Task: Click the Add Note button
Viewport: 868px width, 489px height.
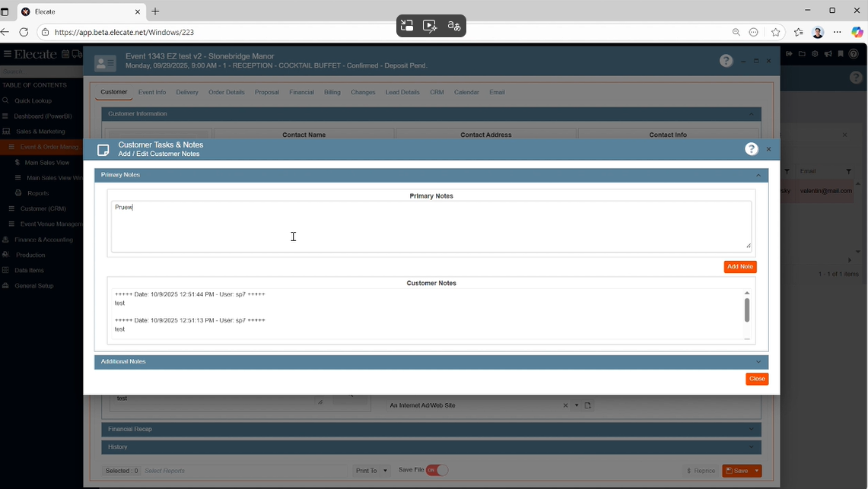Action: (739, 267)
